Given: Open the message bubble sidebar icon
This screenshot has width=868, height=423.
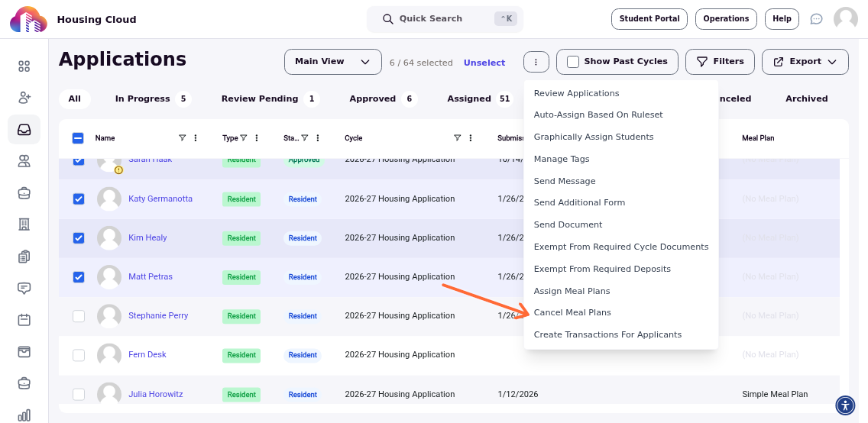Looking at the screenshot, I should click(24, 288).
